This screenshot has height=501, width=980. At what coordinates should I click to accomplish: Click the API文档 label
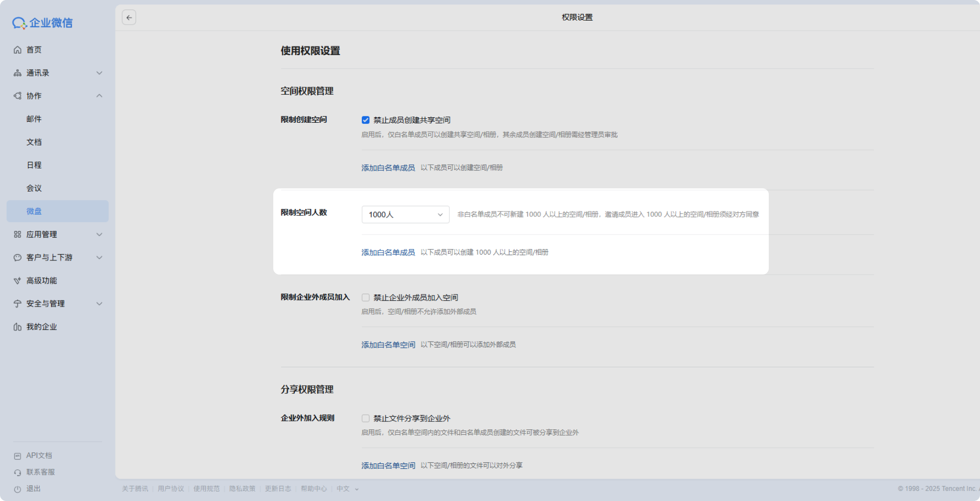39,455
